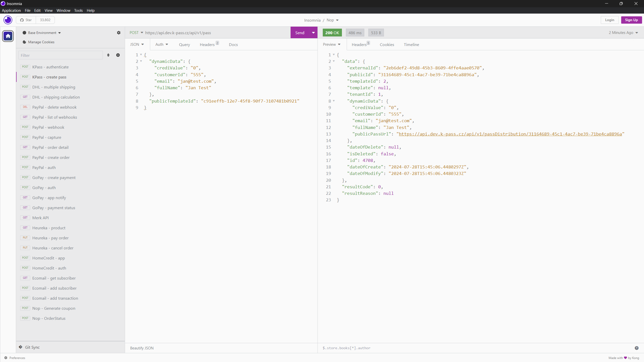
Task: Open the View menu
Action: (x=49, y=10)
